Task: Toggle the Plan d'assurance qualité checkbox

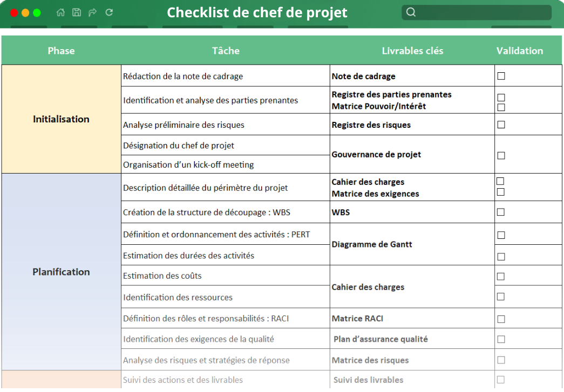Action: click(501, 339)
